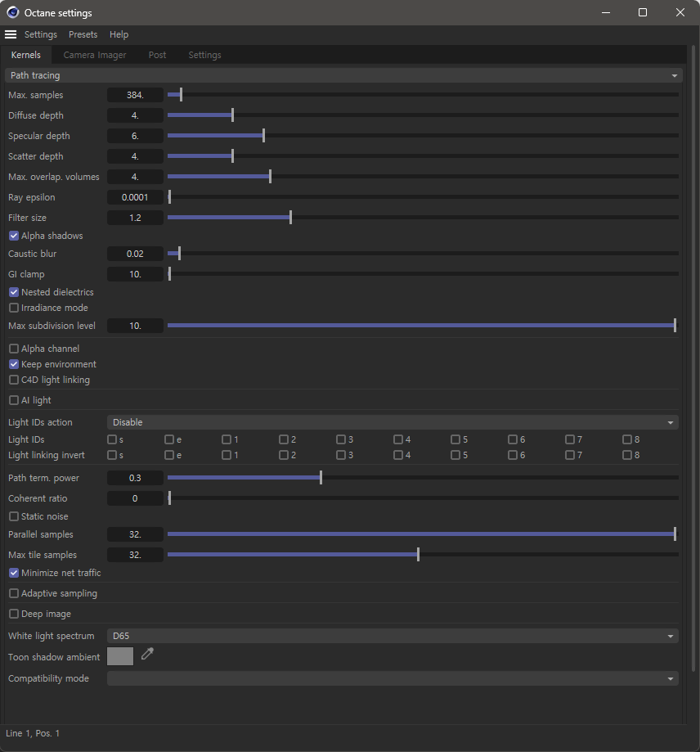700x752 pixels.
Task: Open the White light spectrum dropdown
Action: click(x=393, y=636)
